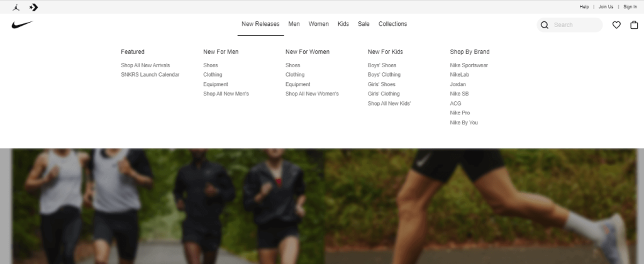This screenshot has width=644, height=264.
Task: Go to Shop All New Arrivals
Action: coord(145,65)
